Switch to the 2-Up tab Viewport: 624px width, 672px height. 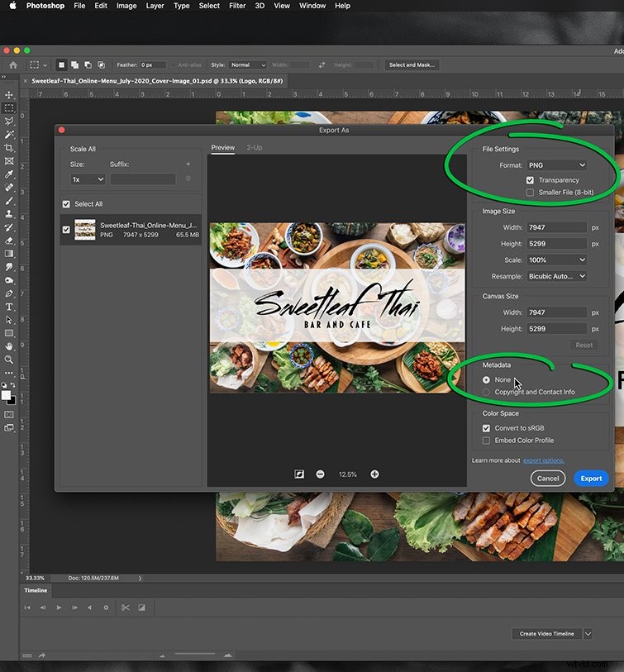click(x=254, y=147)
